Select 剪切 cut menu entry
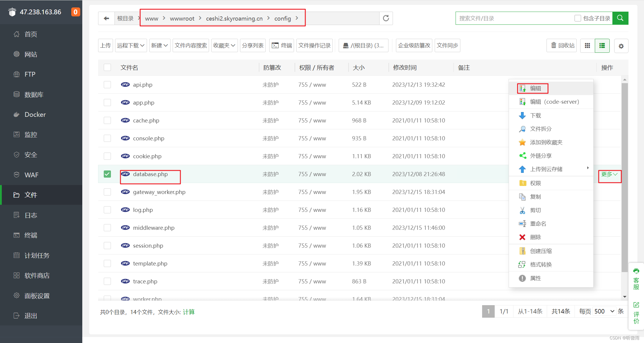Image resolution: width=644 pixels, height=343 pixels. pyautogui.click(x=551, y=210)
